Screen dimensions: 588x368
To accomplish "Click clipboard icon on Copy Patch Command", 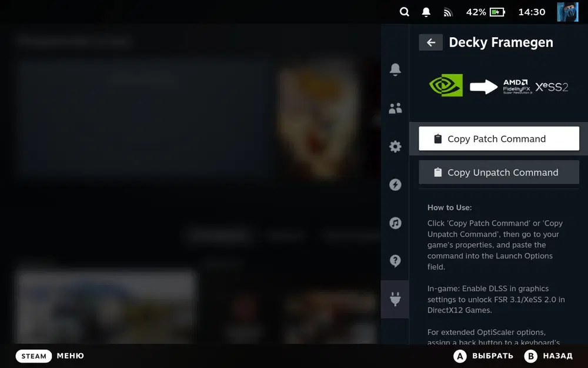I will point(437,138).
